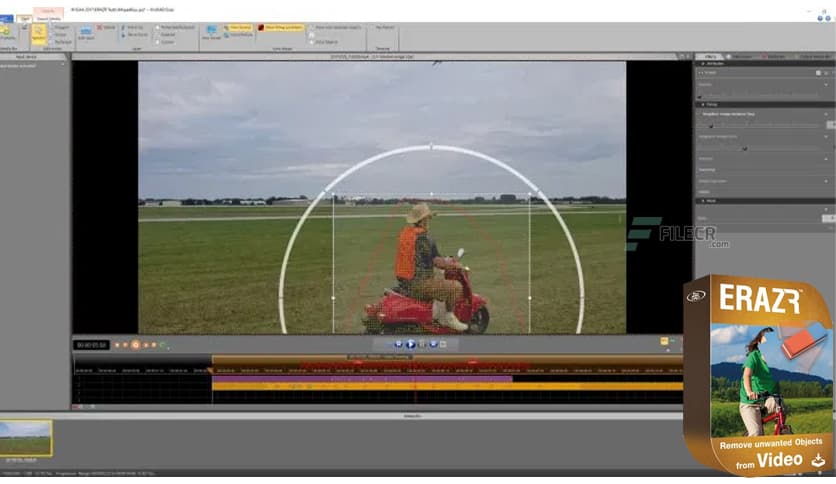This screenshot has width=836, height=484.
Task: Click the large monitor icon in the ribbon
Action: point(211,31)
